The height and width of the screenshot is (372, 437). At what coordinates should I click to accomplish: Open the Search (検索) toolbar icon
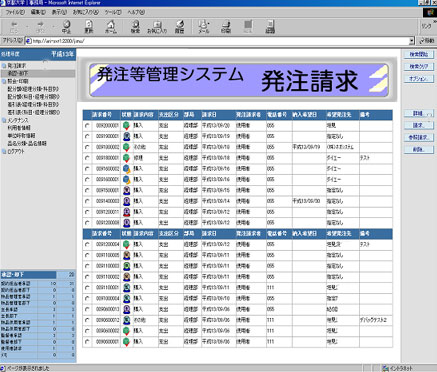tap(135, 26)
